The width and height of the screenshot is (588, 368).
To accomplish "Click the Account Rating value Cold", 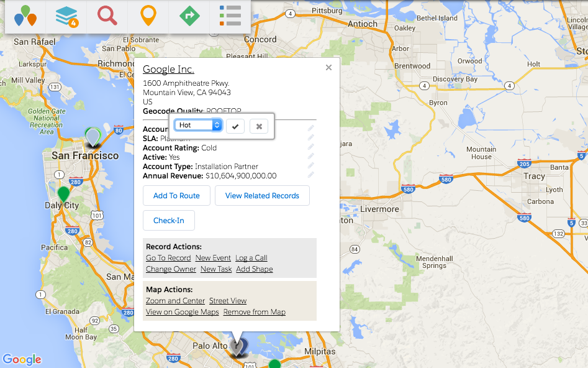I will coord(209,147).
